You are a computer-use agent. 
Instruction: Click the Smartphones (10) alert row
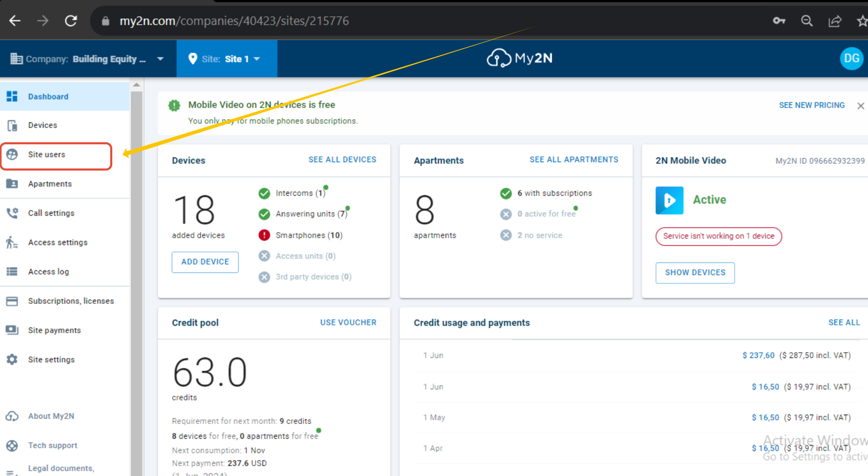301,235
